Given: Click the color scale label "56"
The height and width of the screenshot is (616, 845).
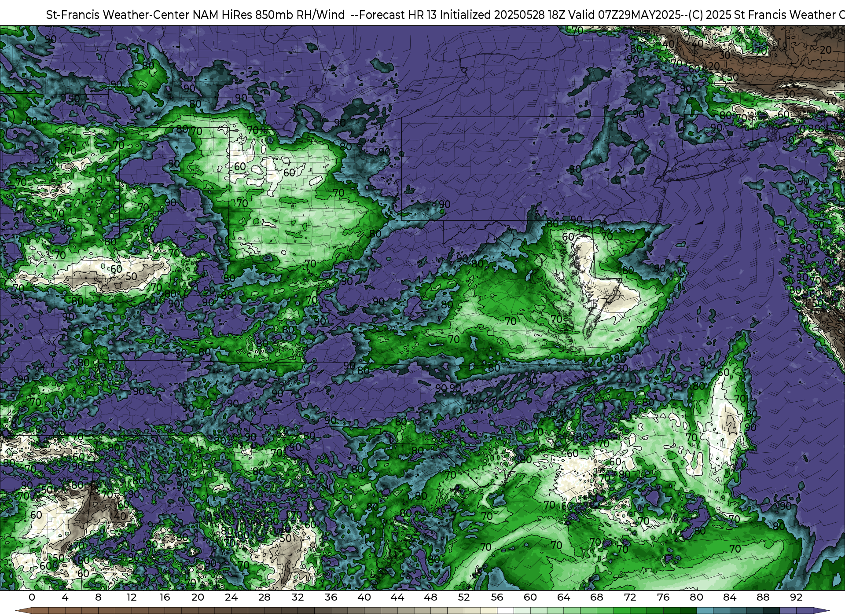Looking at the screenshot, I should coord(497,597).
